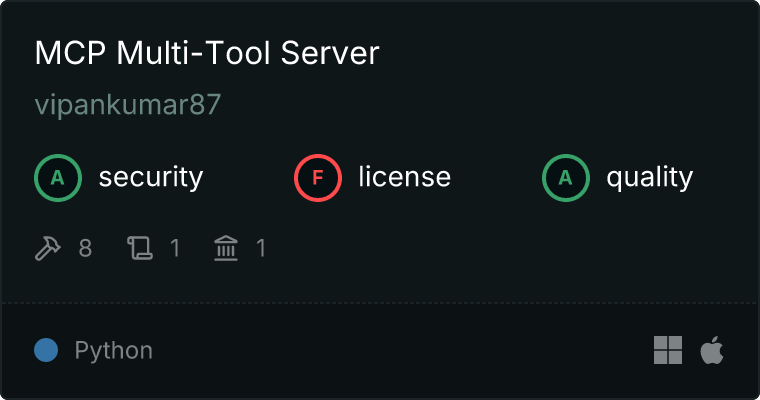Select the quality label text
This screenshot has width=760, height=400.
click(649, 178)
